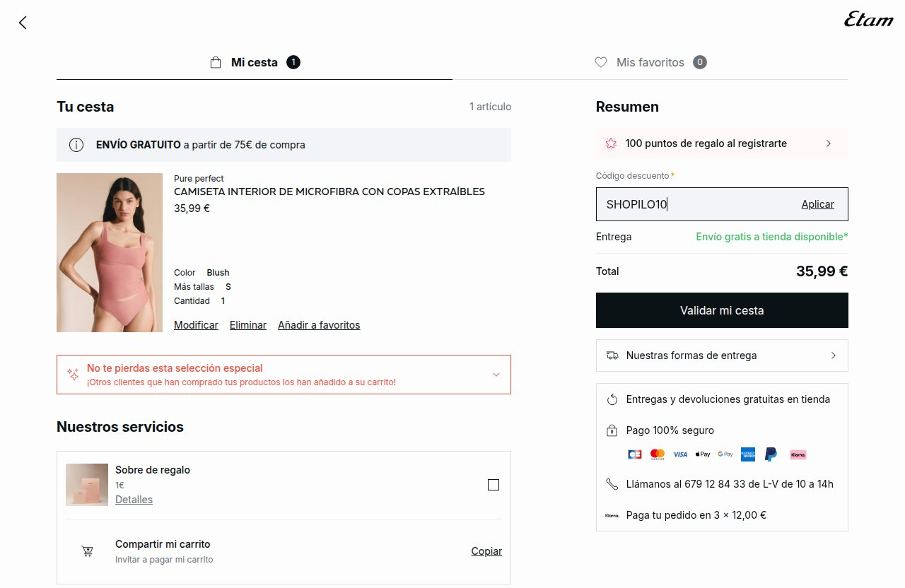This screenshot has width=905, height=588.
Task: Click the Llámanos al 679 12 84 33 text
Action: [x=730, y=484]
